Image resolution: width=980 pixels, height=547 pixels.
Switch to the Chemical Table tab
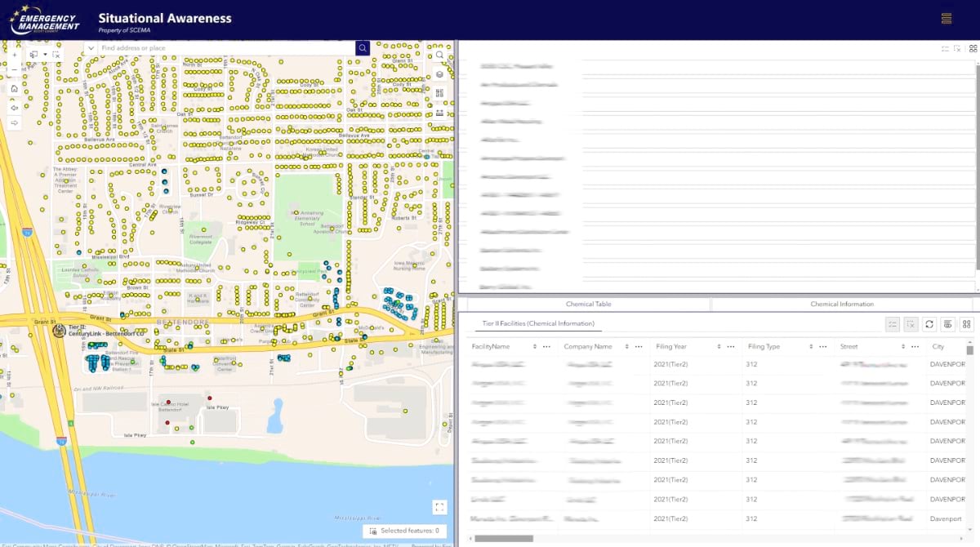click(x=588, y=304)
